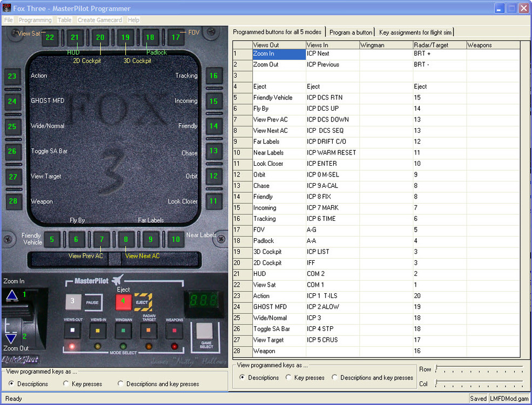The width and height of the screenshot is (532, 405).
Task: Click the Wingman column header
Action: click(x=386, y=45)
